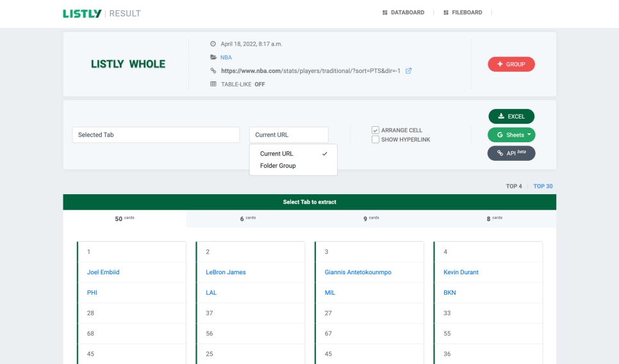Click the LISTLY WHOLE title

click(x=128, y=64)
